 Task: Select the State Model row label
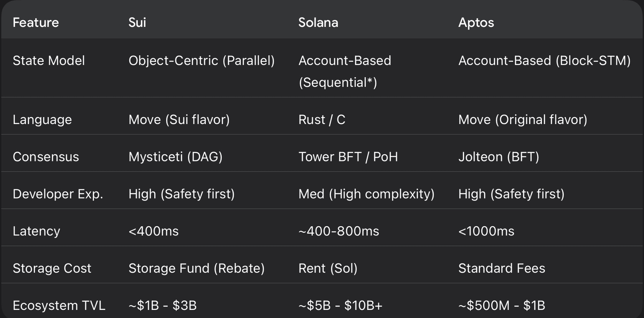pyautogui.click(x=49, y=61)
